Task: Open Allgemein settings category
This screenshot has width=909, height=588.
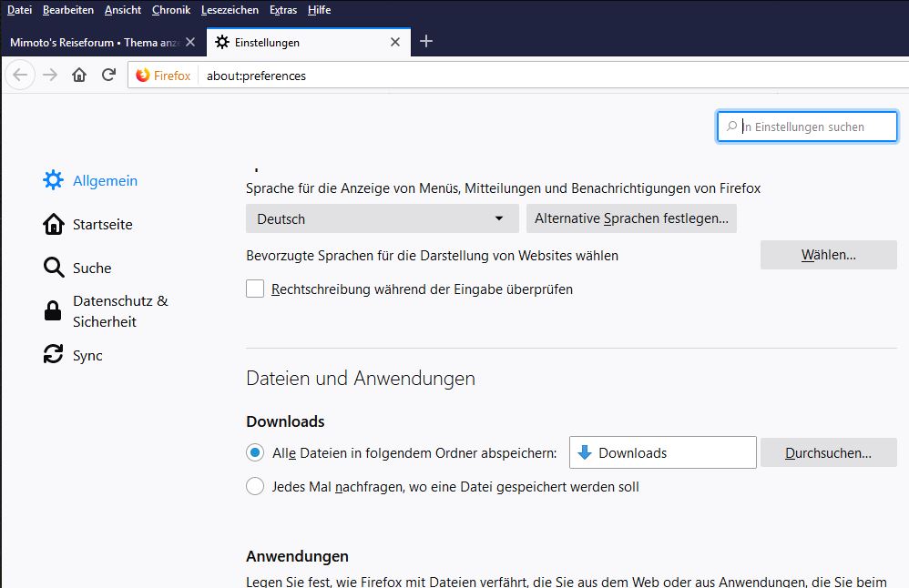Action: click(90, 180)
